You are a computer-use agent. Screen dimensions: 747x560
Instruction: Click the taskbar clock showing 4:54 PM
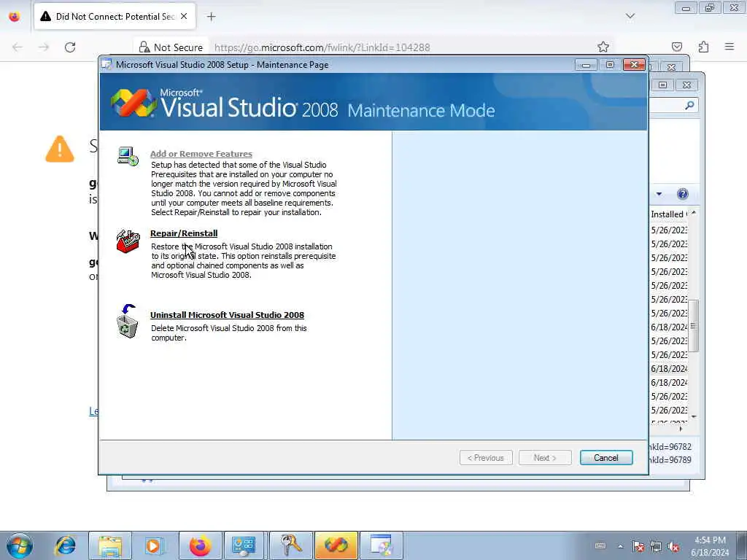(x=710, y=546)
